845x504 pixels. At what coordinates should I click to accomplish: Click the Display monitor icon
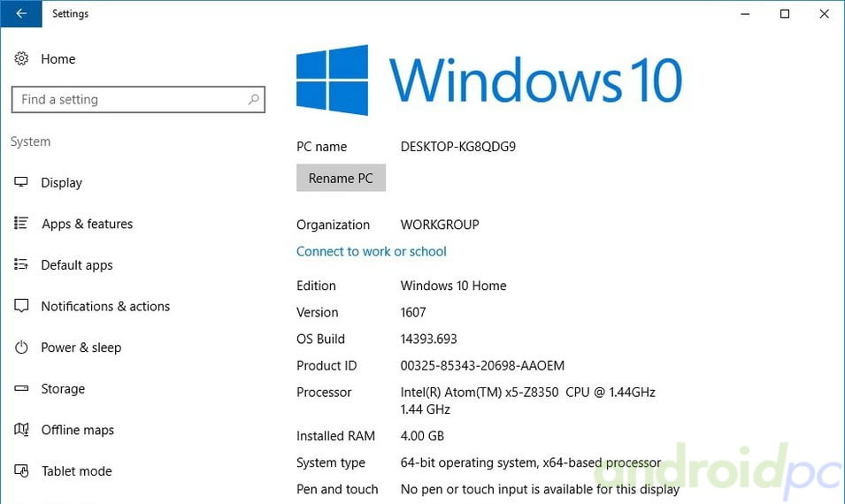pyautogui.click(x=21, y=182)
